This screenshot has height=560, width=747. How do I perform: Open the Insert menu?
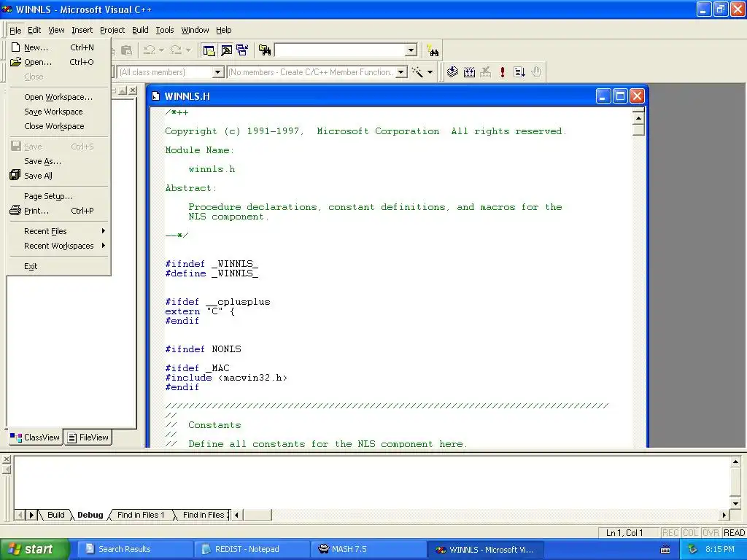(x=82, y=30)
